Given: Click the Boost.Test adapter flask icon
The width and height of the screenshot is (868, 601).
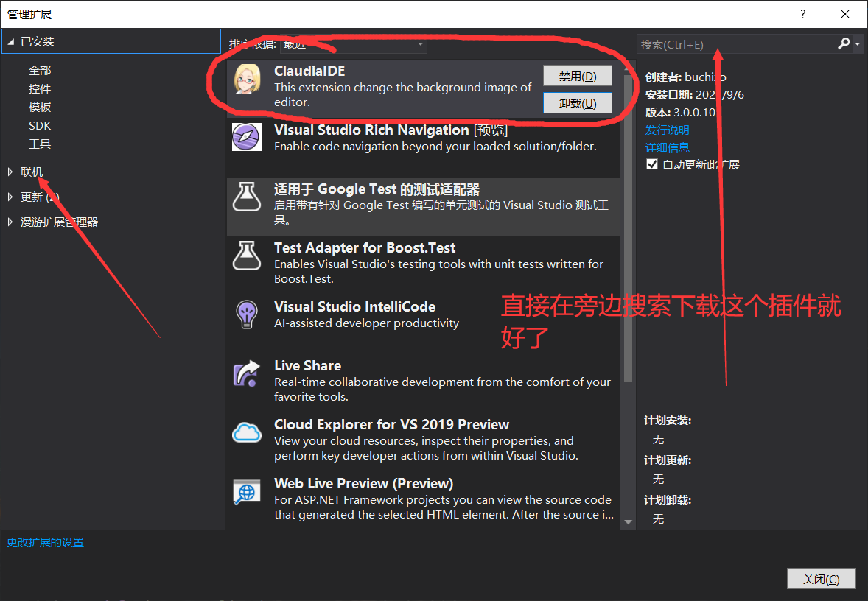Looking at the screenshot, I should (247, 256).
